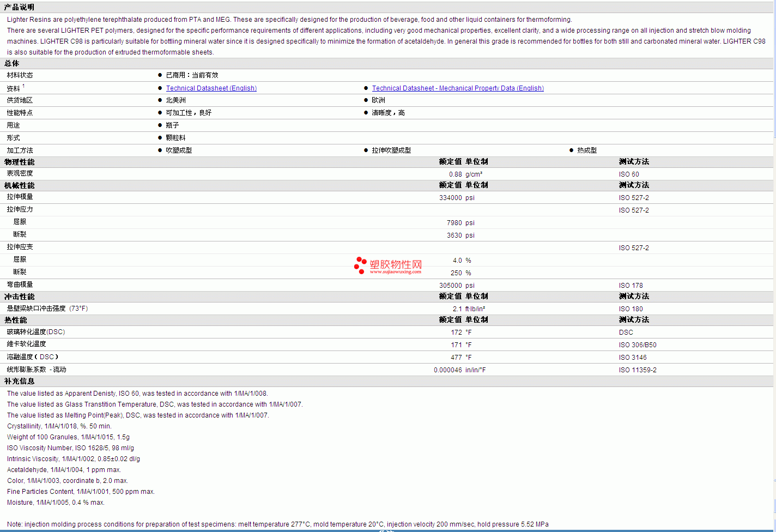Image resolution: width=776 pixels, height=532 pixels.
Task: Click the 305000 flexural modulus value
Action: click(451, 286)
